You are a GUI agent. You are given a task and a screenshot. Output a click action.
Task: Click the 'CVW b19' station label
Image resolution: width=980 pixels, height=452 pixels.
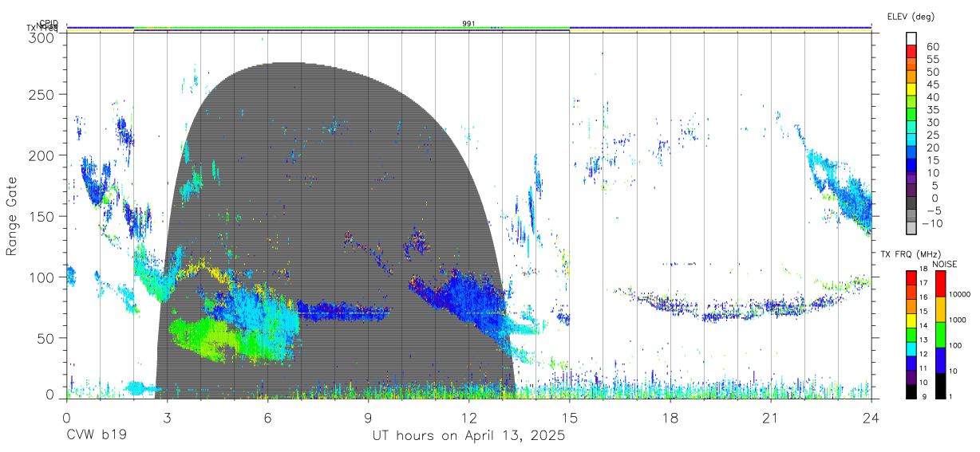(96, 436)
